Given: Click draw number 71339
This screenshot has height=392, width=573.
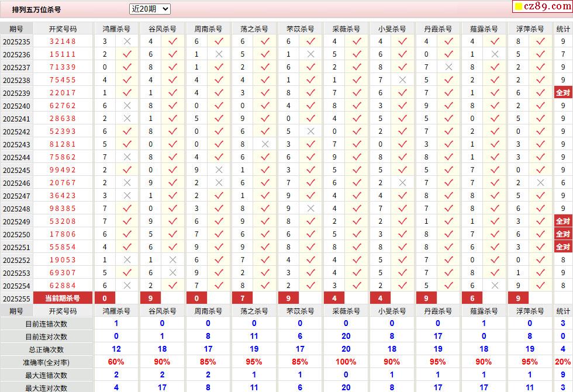Looking at the screenshot, I should (x=63, y=67).
